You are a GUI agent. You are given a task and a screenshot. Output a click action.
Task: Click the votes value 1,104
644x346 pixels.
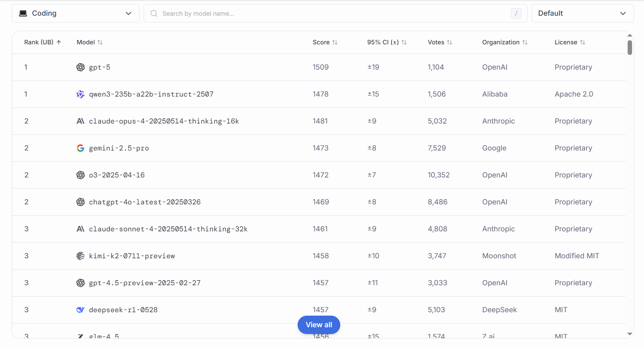(x=436, y=67)
